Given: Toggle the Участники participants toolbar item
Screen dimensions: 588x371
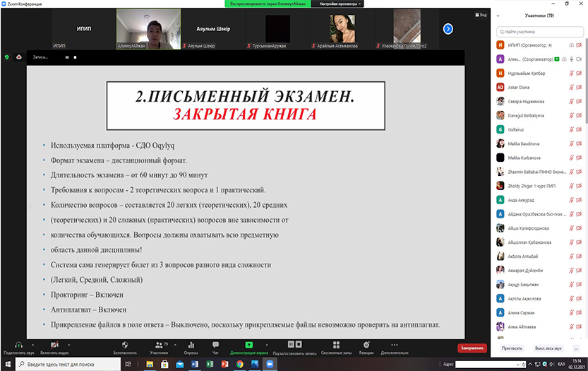Looking at the screenshot, I should (x=158, y=344).
